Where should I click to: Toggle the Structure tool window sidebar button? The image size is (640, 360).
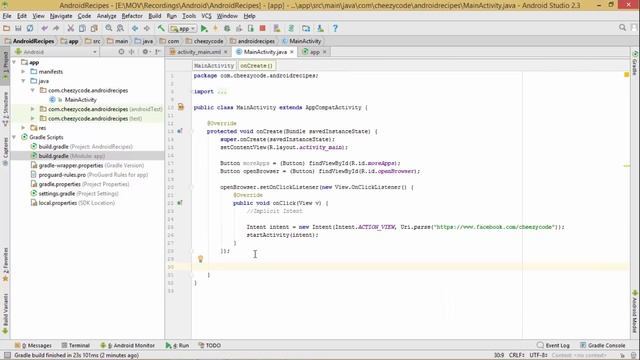pos(5,109)
